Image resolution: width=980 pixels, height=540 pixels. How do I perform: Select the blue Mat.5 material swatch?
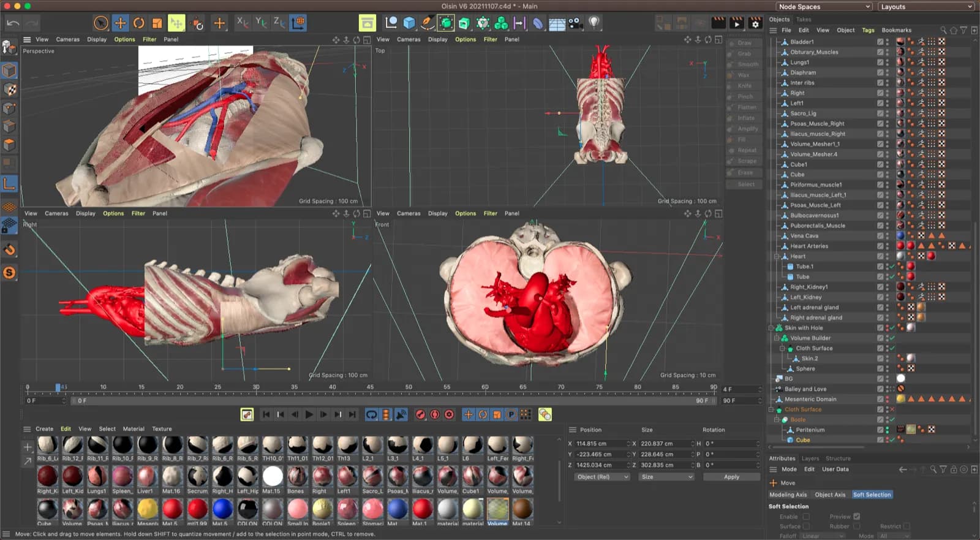(x=222, y=509)
